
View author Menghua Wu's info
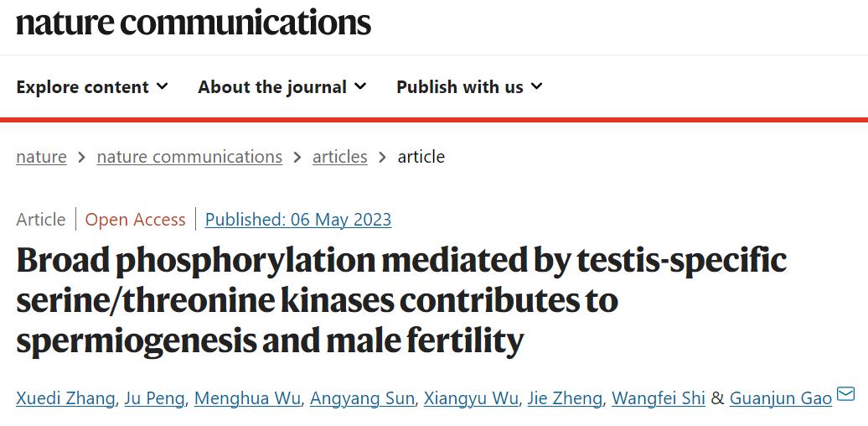246,398
